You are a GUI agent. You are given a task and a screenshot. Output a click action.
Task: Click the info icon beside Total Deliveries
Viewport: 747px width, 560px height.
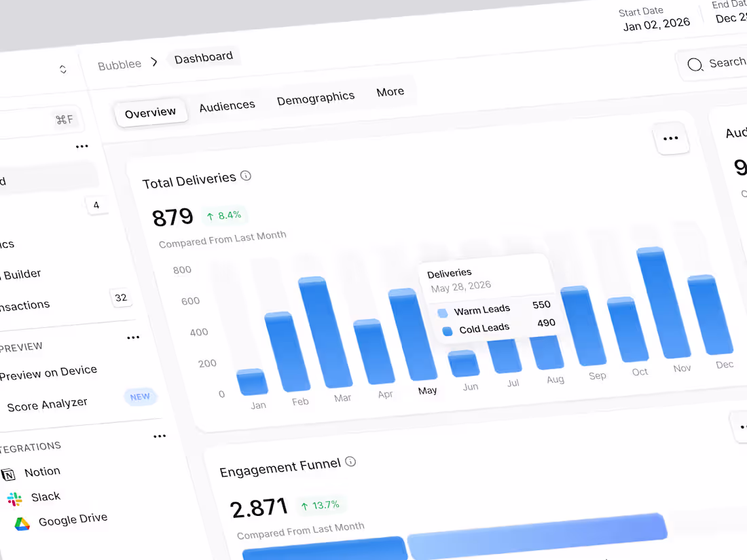point(245,175)
